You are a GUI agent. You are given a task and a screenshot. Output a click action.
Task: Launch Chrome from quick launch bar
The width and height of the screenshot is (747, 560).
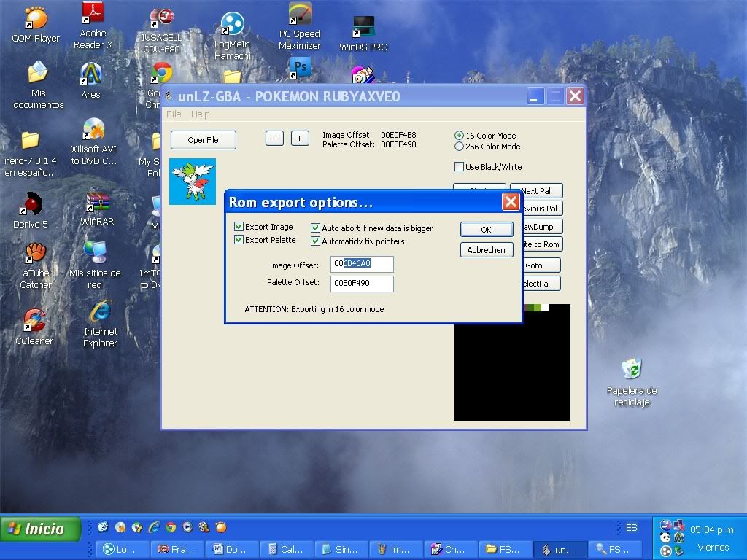171,527
